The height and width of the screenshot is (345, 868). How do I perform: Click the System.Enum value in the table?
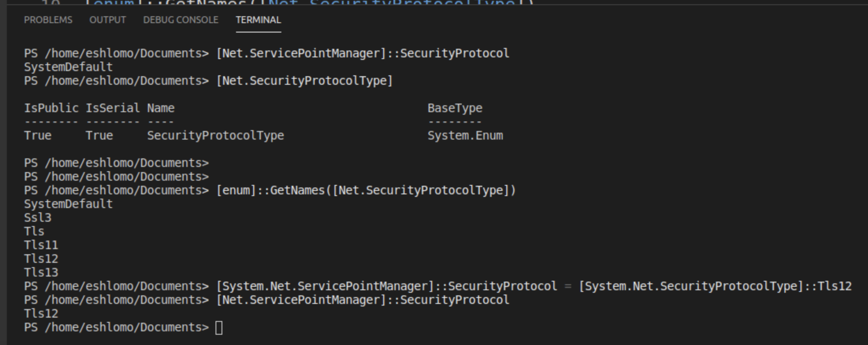[x=465, y=136]
